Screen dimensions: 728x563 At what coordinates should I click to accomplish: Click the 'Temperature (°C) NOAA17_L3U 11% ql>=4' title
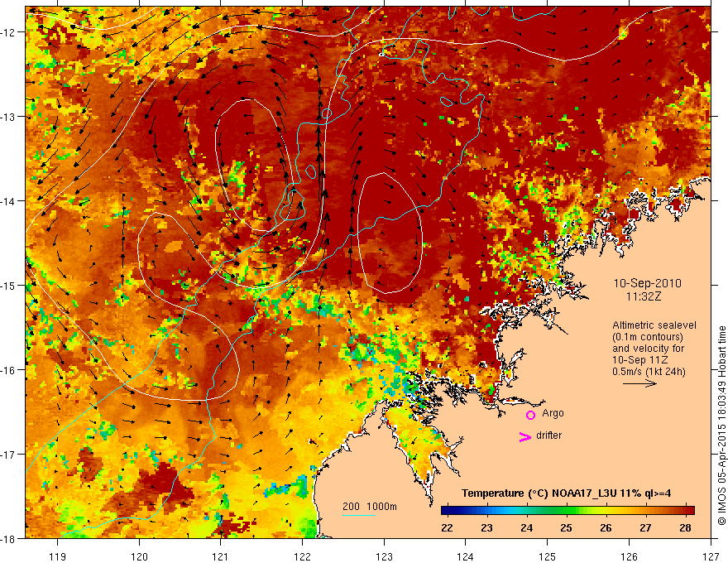[566, 493]
